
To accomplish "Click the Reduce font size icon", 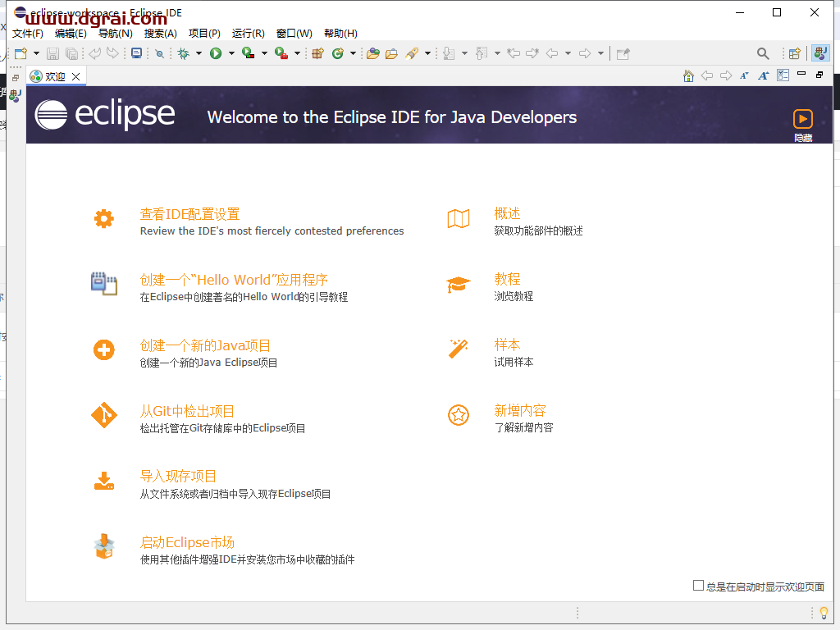I will (x=744, y=75).
